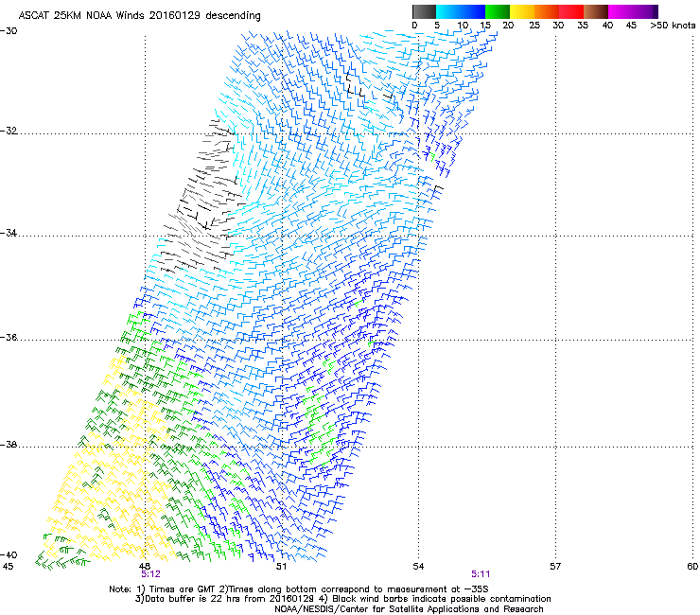The width and height of the screenshot is (700, 615).
Task: Click the latitude label -32
Action: [9, 131]
